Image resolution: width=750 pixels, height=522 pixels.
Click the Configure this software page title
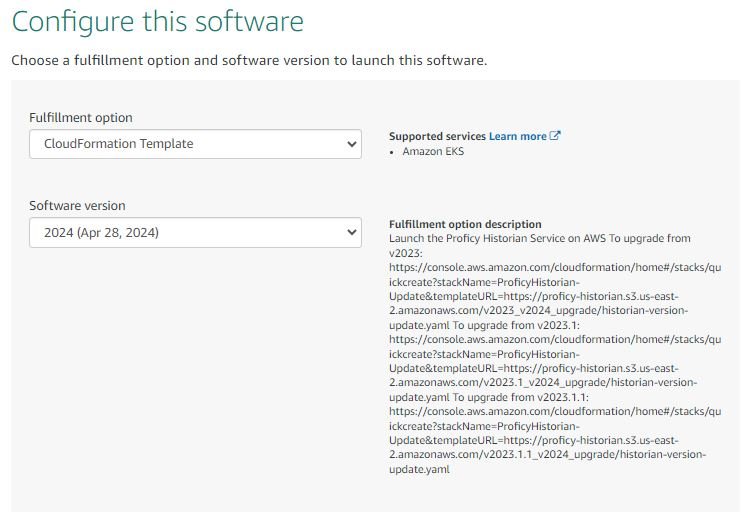157,22
